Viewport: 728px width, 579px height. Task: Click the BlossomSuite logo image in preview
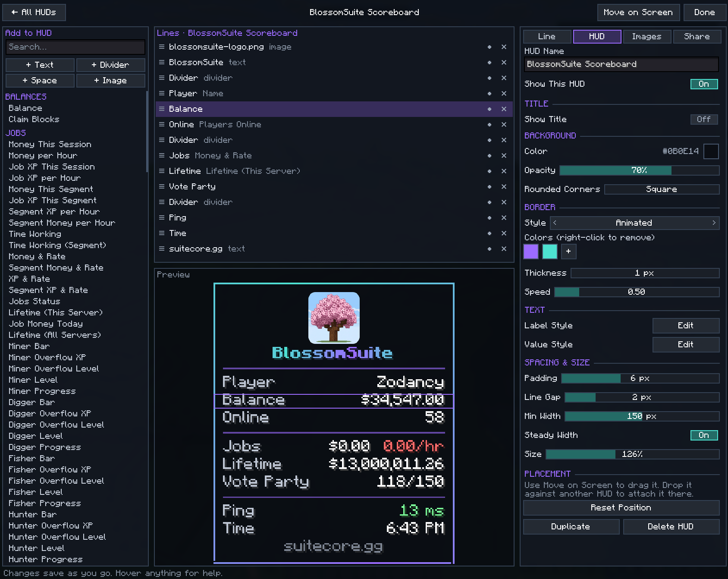click(x=334, y=318)
